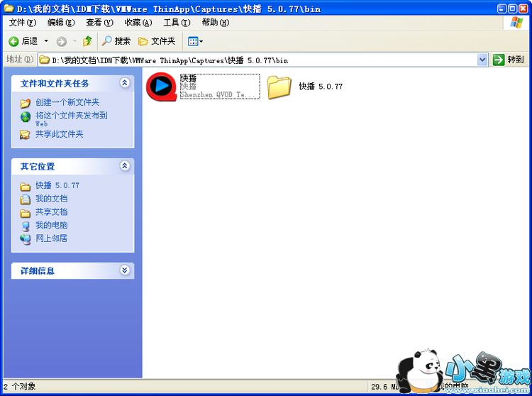The height and width of the screenshot is (396, 532).
Task: Expand the address bar dropdown arrow
Action: [x=482, y=60]
